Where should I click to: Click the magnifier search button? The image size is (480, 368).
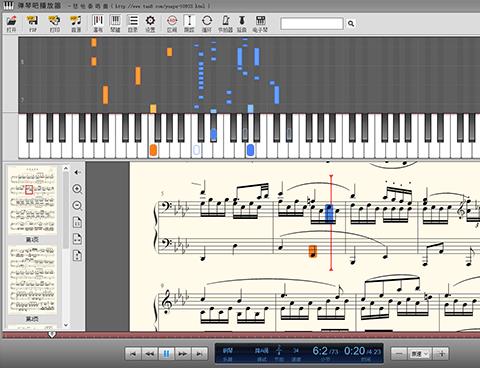[x=351, y=24]
